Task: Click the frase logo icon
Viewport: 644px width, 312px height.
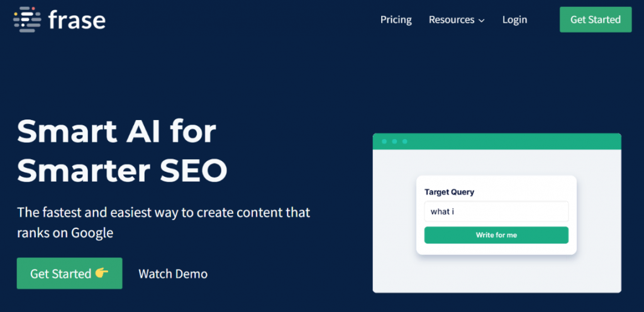Action: (x=26, y=19)
